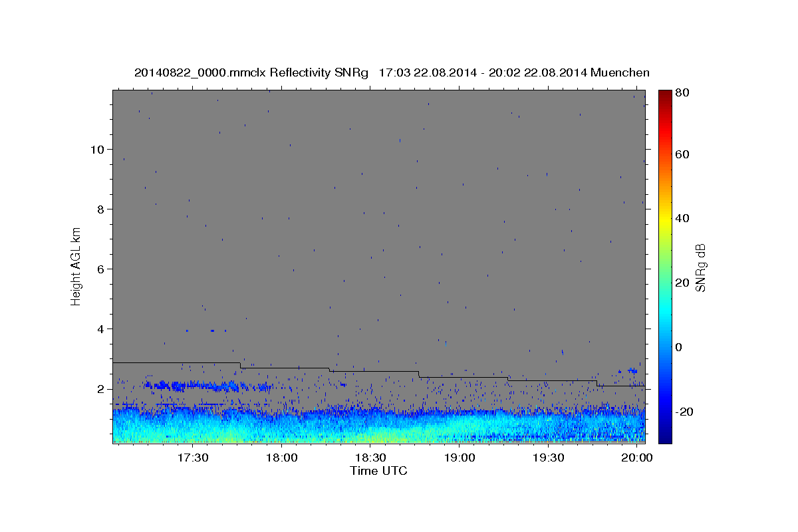
Task: Click the 17:30 time tick label
Action: (x=193, y=459)
